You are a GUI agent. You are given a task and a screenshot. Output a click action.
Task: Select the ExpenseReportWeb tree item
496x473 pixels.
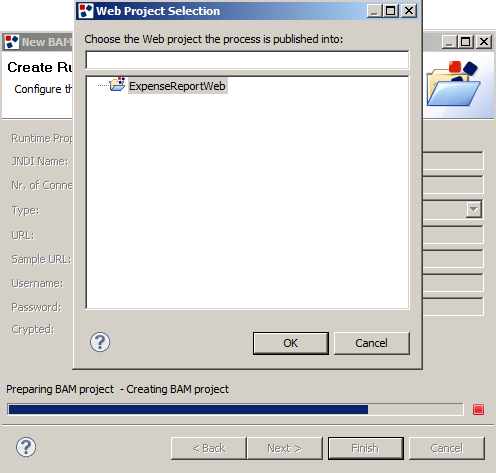tap(177, 86)
